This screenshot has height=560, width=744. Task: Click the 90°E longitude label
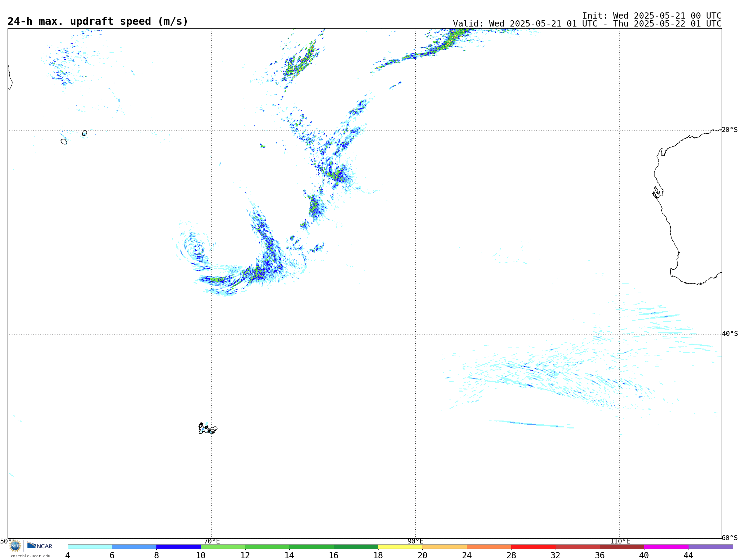(415, 541)
